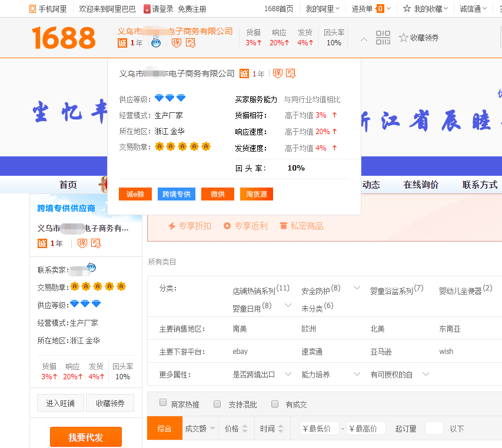Check the 有成交 checkbox

coord(275,404)
